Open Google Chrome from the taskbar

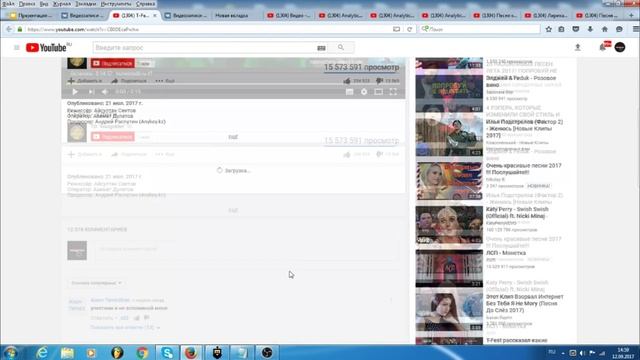142,352
